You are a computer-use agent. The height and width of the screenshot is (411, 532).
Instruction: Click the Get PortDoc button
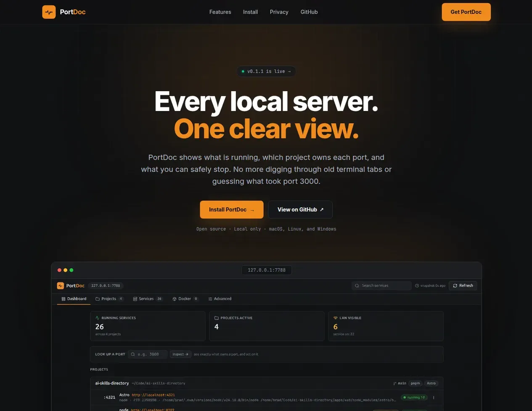466,12
